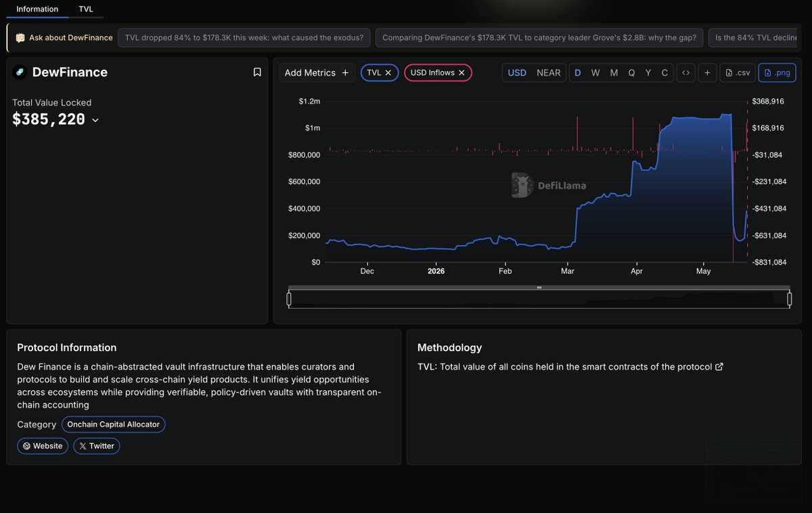Click right handle of chart range slider
The height and width of the screenshot is (513, 812).
pyautogui.click(x=789, y=299)
